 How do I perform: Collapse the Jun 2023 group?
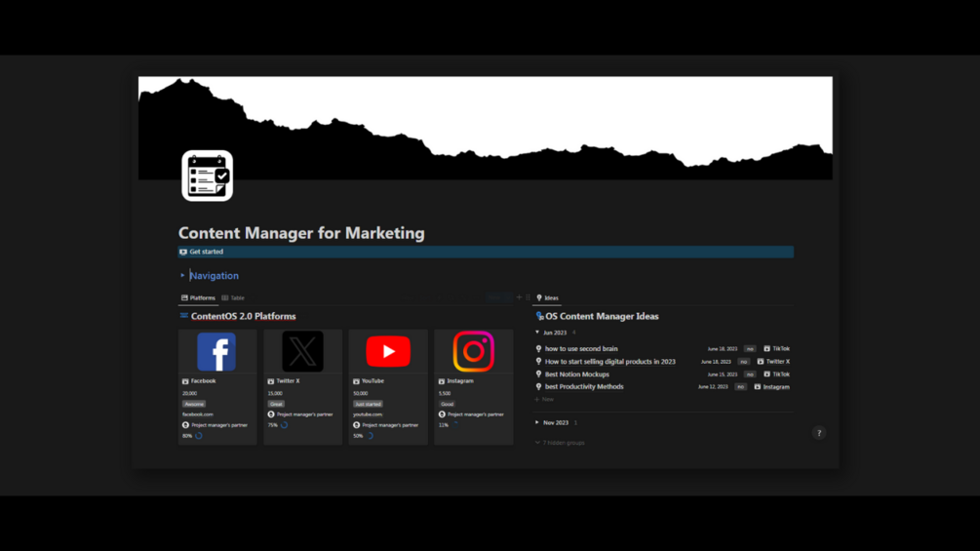point(537,333)
